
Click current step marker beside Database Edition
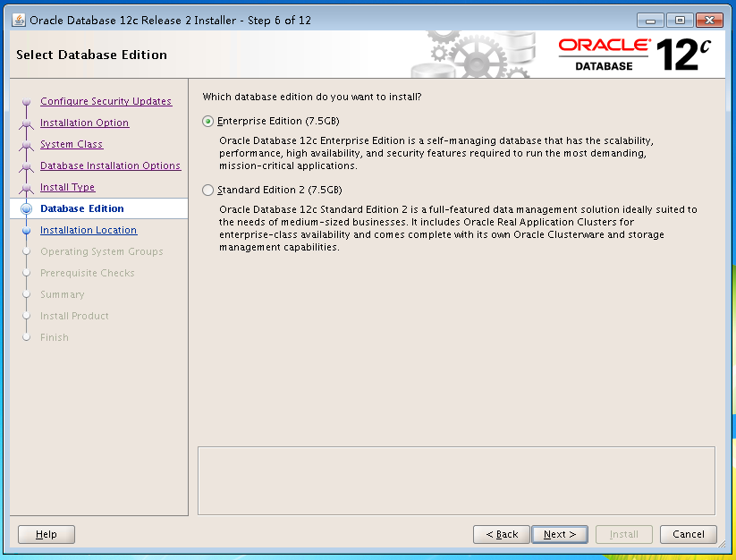pos(26,209)
